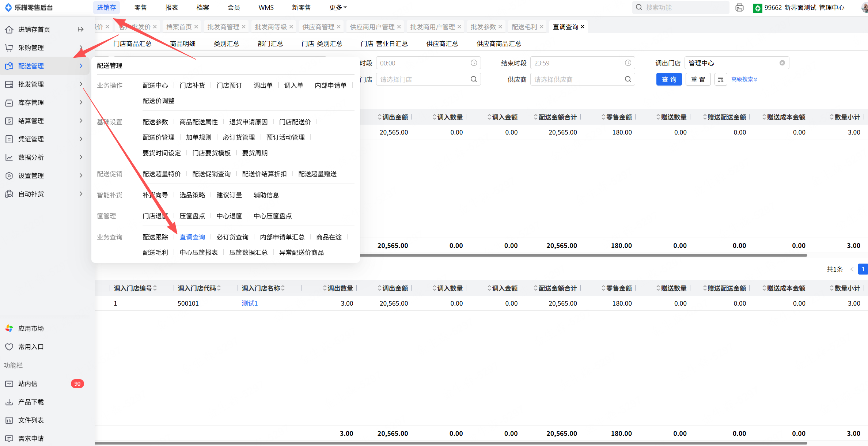Open 站内信 inbox icon

tap(9, 383)
